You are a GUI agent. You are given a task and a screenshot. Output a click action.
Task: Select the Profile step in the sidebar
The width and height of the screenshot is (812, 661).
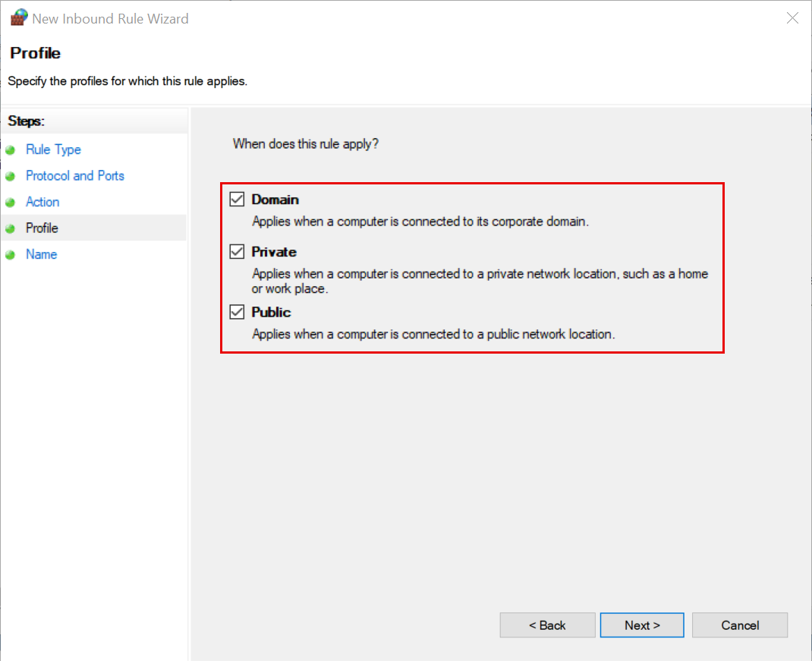(42, 228)
